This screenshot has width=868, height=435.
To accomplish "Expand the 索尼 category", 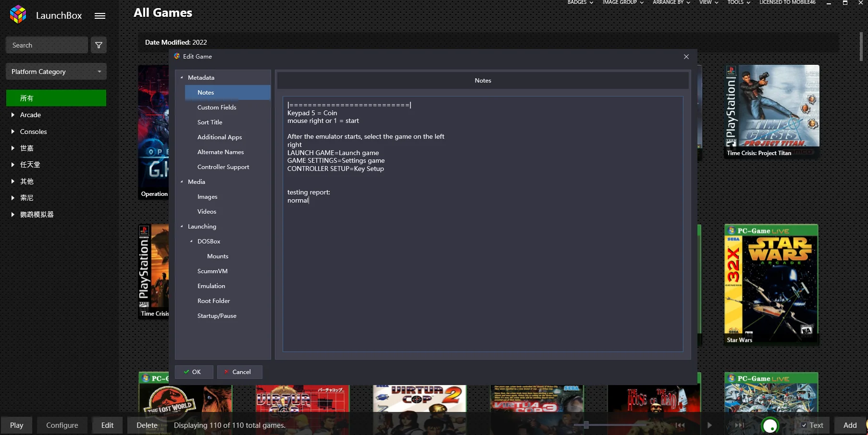I will [13, 198].
